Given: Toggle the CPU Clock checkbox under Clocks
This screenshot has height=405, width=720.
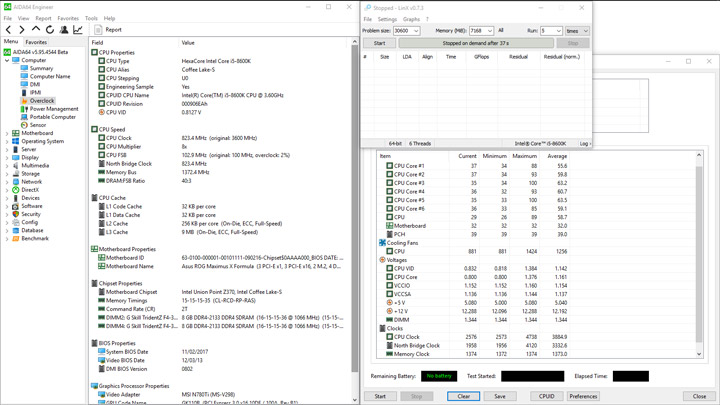Looking at the screenshot, I should click(x=389, y=337).
